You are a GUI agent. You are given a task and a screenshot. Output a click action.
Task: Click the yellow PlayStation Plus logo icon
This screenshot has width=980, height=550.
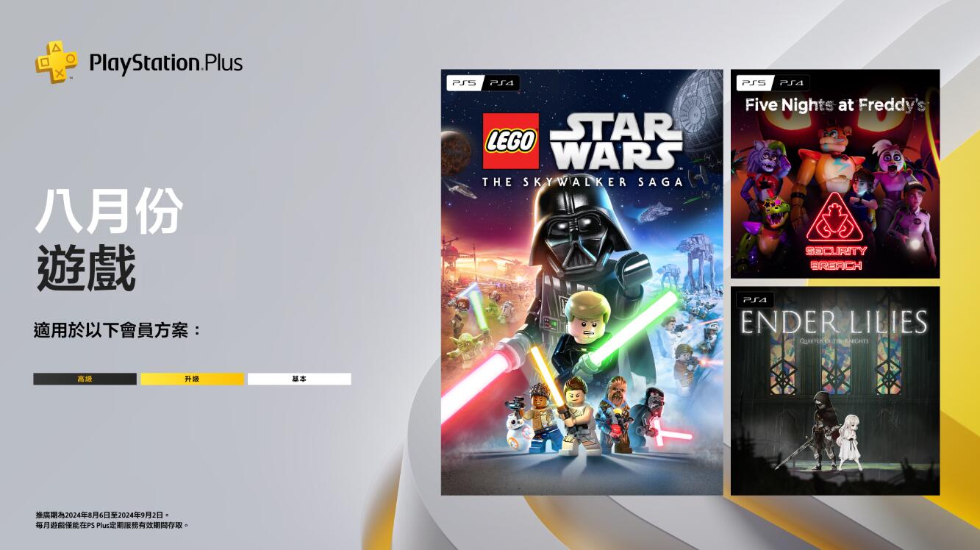pyautogui.click(x=57, y=63)
